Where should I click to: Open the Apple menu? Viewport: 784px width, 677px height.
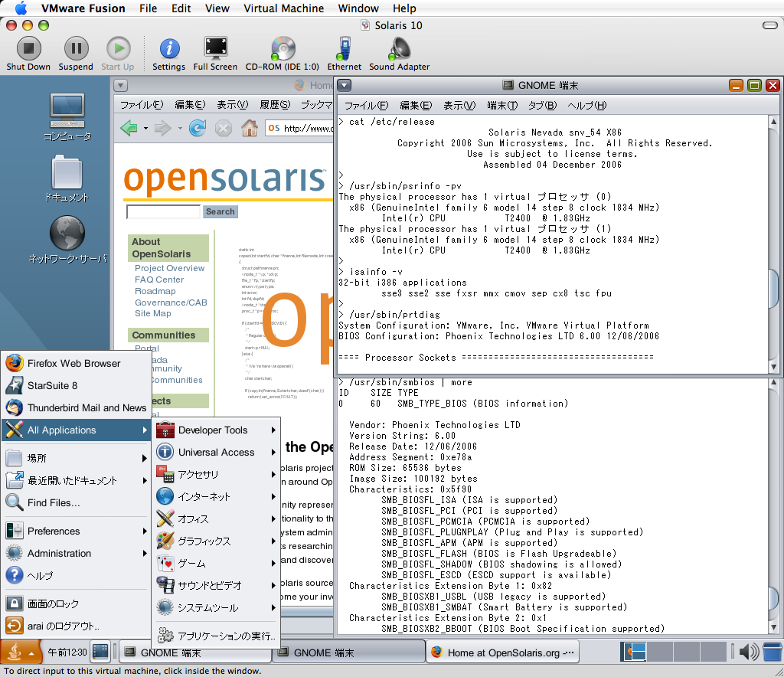point(21,8)
